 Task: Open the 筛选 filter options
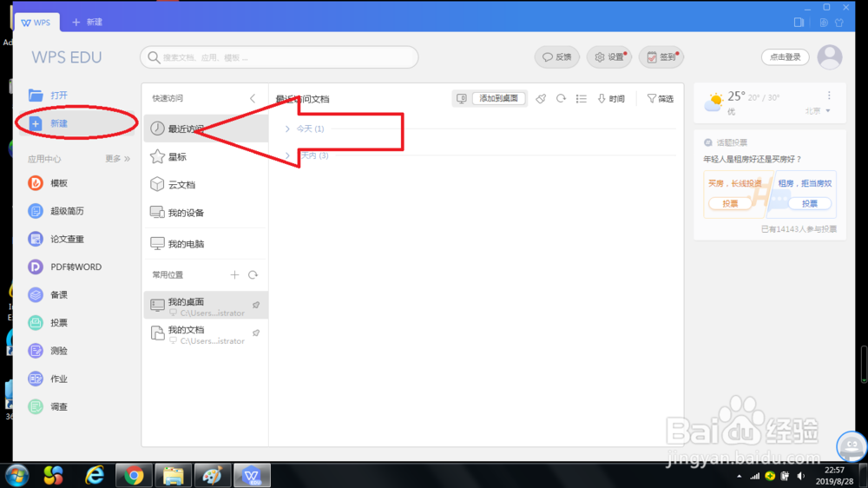tap(660, 99)
